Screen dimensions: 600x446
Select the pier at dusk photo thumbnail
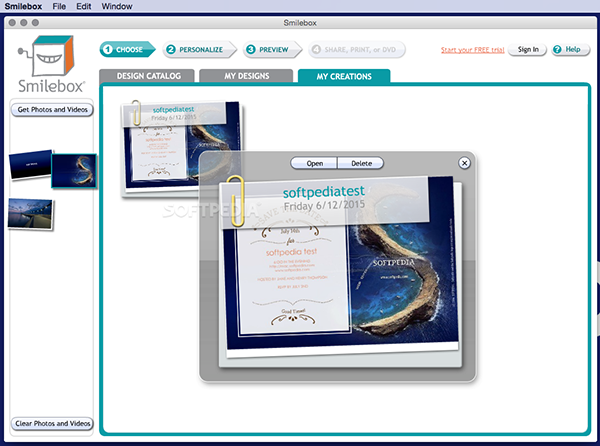31,213
